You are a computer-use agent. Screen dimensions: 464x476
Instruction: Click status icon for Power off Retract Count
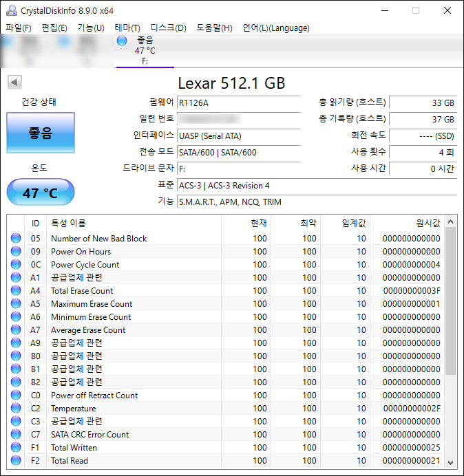(16, 395)
